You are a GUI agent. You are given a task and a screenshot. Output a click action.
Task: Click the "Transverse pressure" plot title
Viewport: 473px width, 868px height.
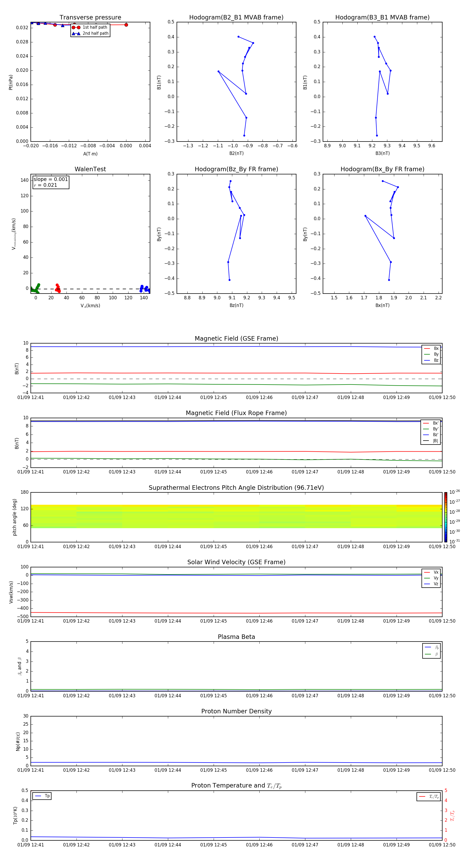(x=90, y=18)
